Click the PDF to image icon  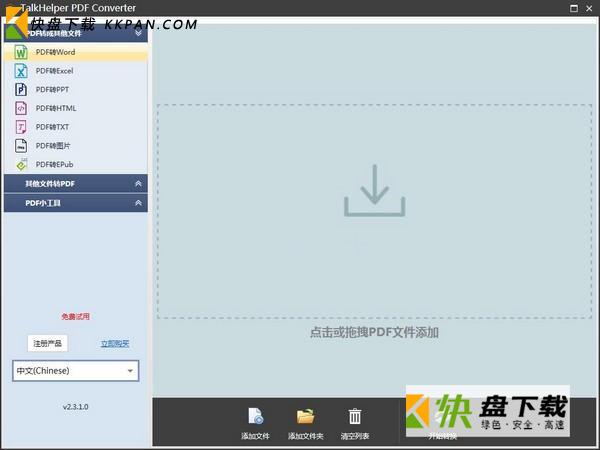(x=21, y=146)
